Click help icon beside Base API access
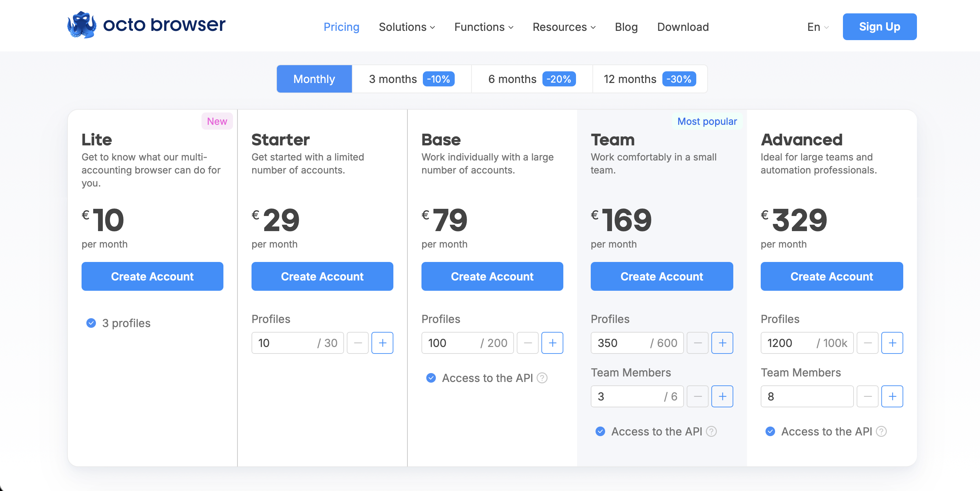Image resolution: width=980 pixels, height=491 pixels. [x=542, y=378]
